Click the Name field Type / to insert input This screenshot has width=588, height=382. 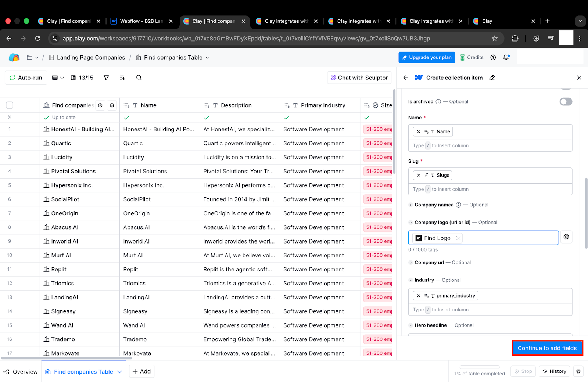point(490,146)
